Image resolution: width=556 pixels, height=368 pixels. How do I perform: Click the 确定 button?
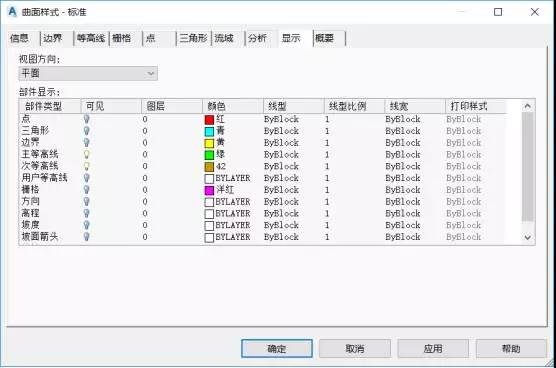point(277,349)
